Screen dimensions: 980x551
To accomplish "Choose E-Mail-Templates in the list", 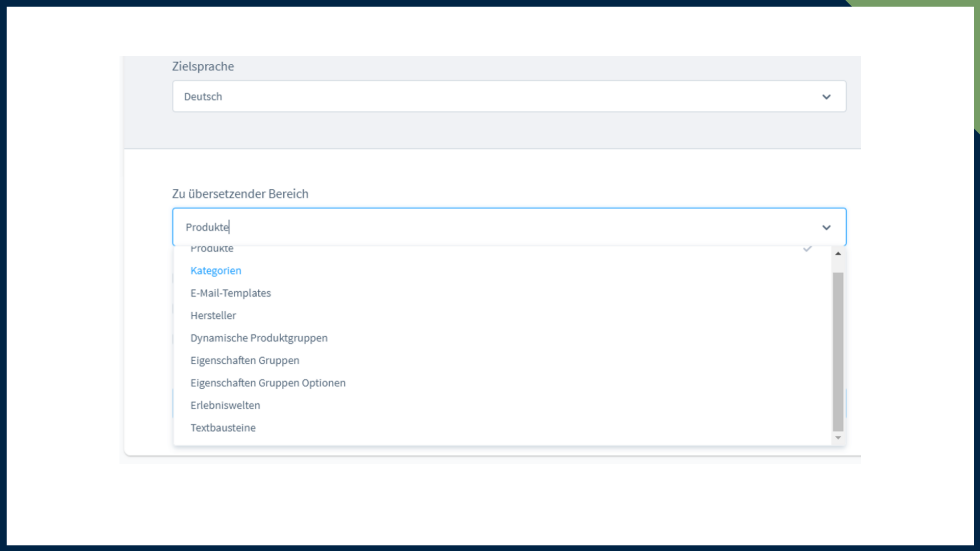I will coord(231,293).
